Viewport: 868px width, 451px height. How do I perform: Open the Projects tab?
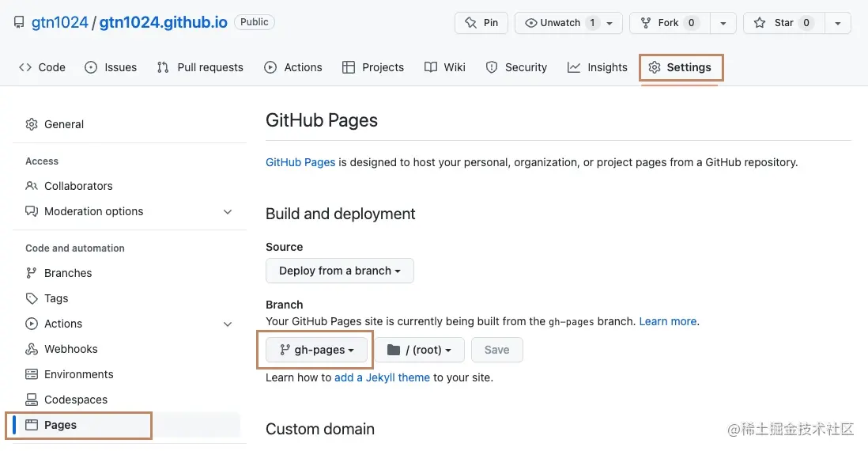373,67
